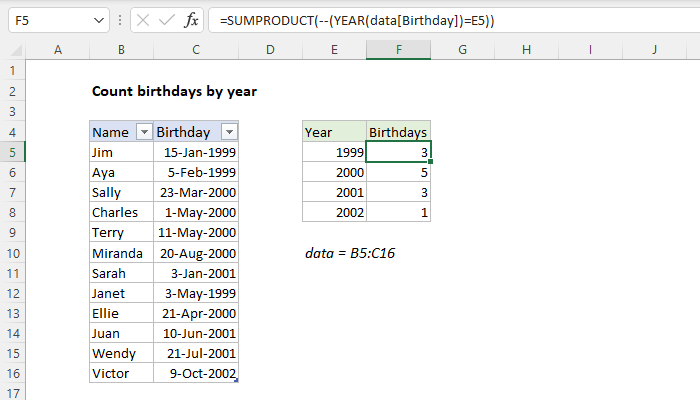
Task: Select the Birthdays header cell
Action: (398, 132)
